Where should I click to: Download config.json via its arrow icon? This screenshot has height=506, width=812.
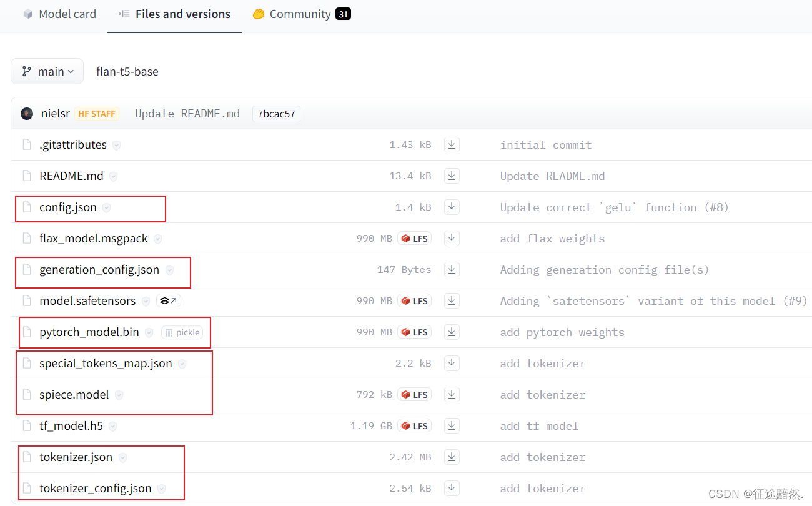click(x=452, y=207)
